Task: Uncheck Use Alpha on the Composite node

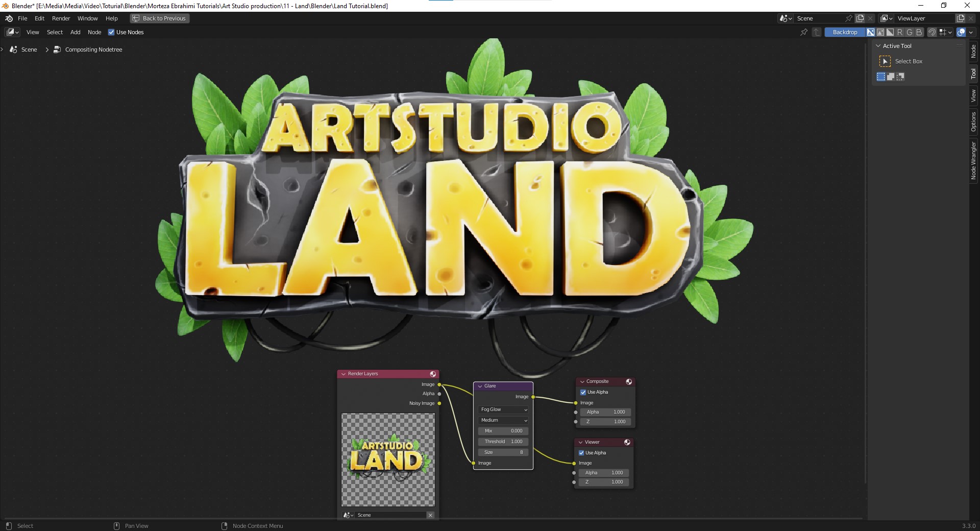Action: point(583,392)
